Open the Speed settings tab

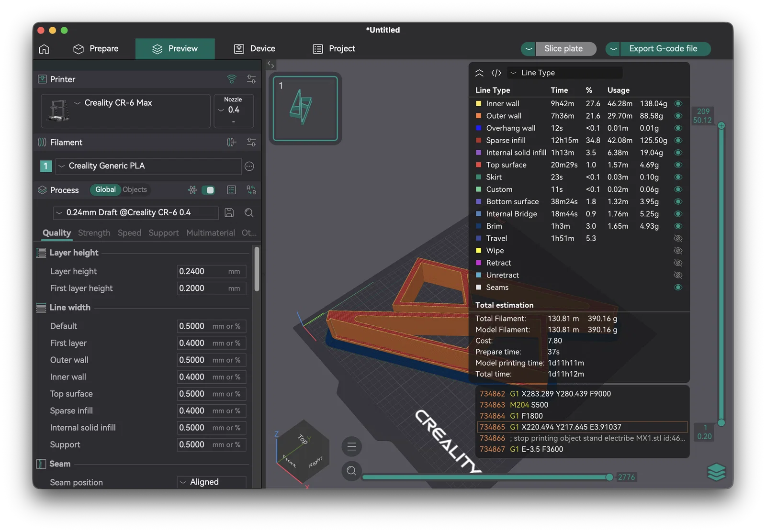129,233
